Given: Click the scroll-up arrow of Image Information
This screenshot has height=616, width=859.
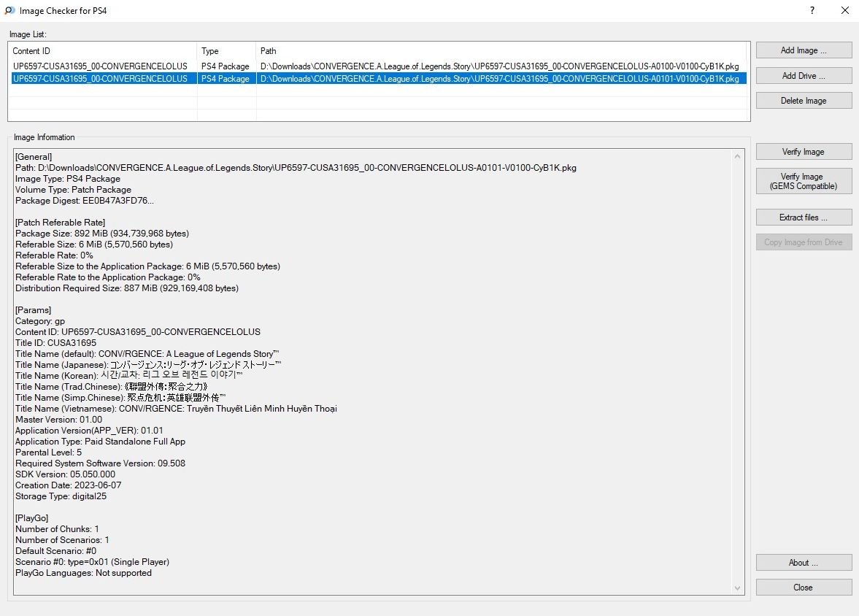Looking at the screenshot, I should pyautogui.click(x=737, y=156).
